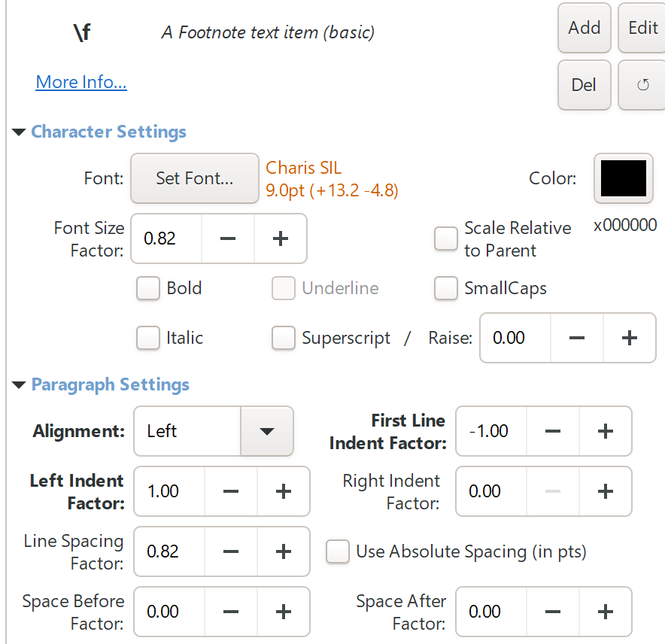Image resolution: width=665 pixels, height=644 pixels.
Task: Open the footnote text color swatch
Action: tap(624, 178)
